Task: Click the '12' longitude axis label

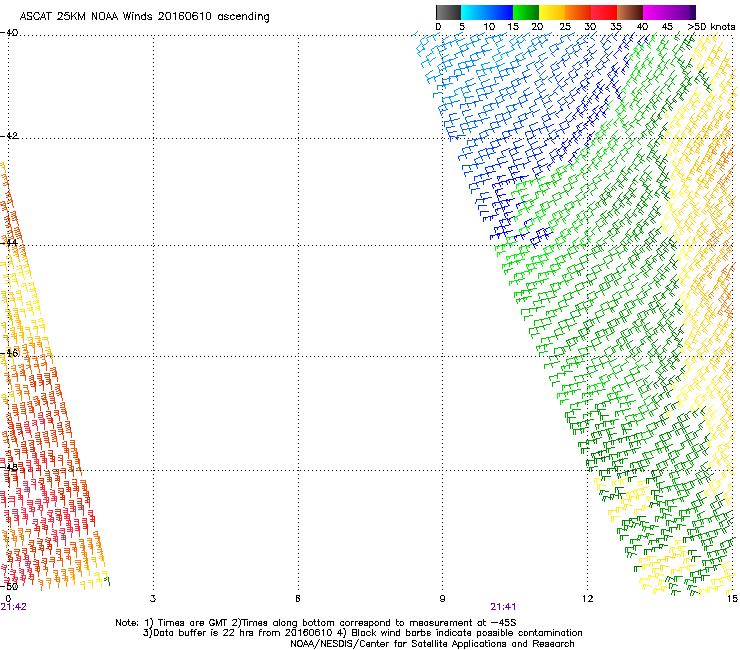Action: point(588,599)
